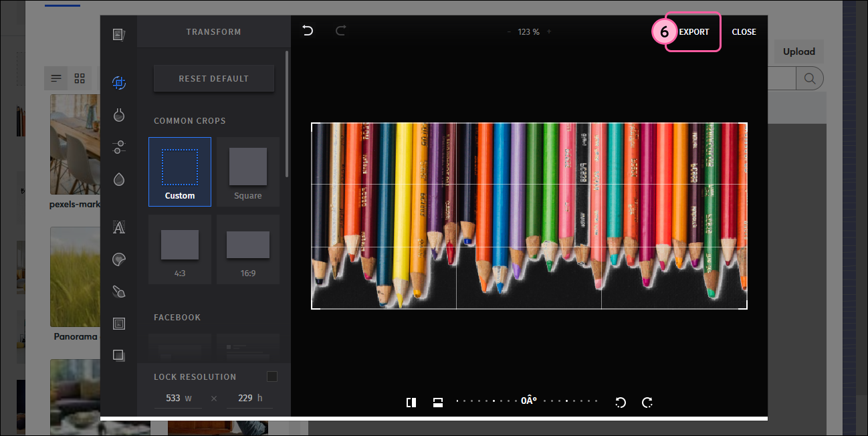Select the Focus droplet tool icon
Screen dimensions: 868x436
click(x=119, y=179)
